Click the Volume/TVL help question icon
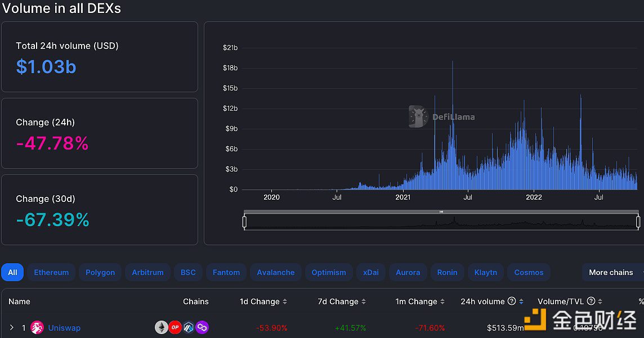 (x=591, y=301)
